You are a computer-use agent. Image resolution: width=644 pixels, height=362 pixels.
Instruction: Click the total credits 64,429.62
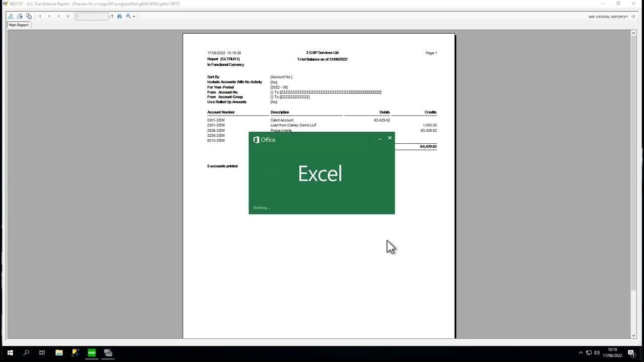(x=428, y=146)
